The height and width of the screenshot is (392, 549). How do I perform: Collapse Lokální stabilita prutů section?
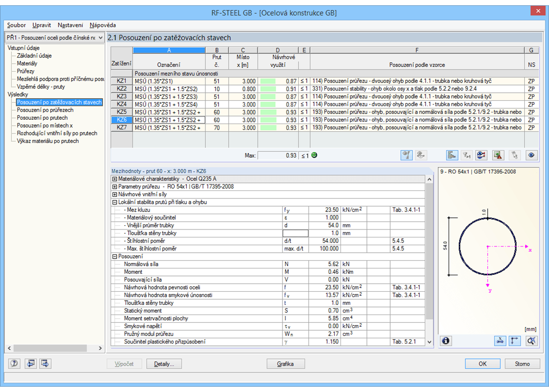(x=114, y=202)
